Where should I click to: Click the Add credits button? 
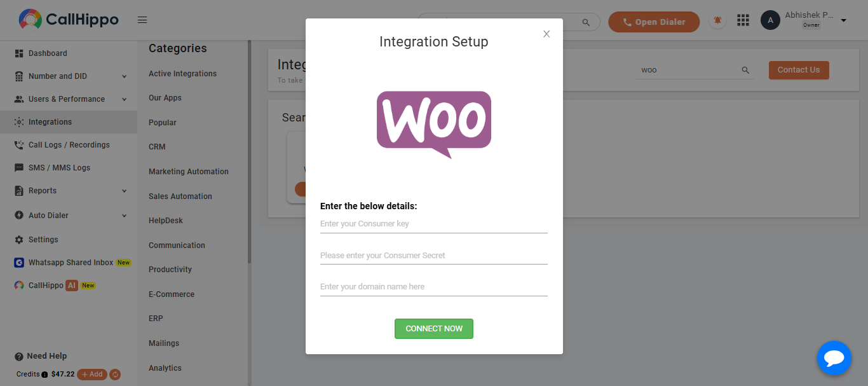pyautogui.click(x=92, y=375)
